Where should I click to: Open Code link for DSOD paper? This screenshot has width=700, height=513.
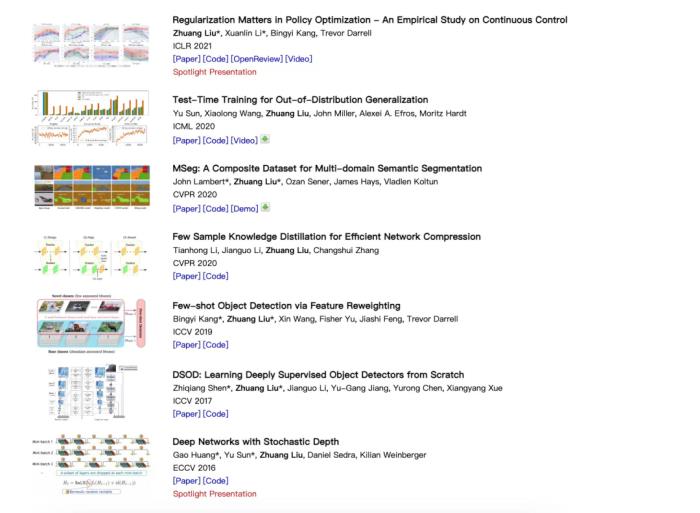pyautogui.click(x=215, y=414)
